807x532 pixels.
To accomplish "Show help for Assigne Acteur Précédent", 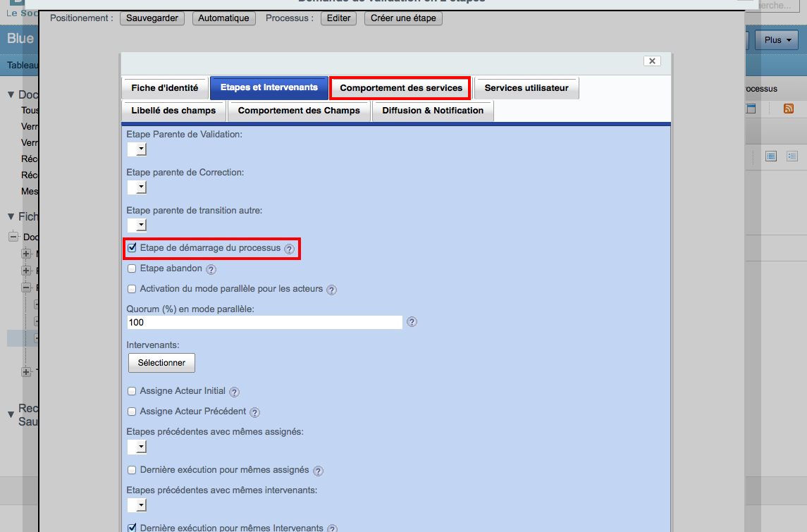I will [x=254, y=412].
